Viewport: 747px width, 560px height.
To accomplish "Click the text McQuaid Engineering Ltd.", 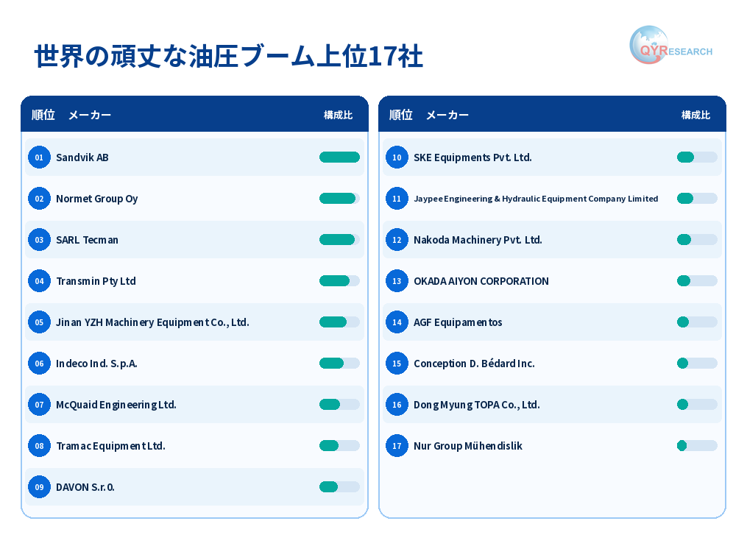I will [x=116, y=405].
